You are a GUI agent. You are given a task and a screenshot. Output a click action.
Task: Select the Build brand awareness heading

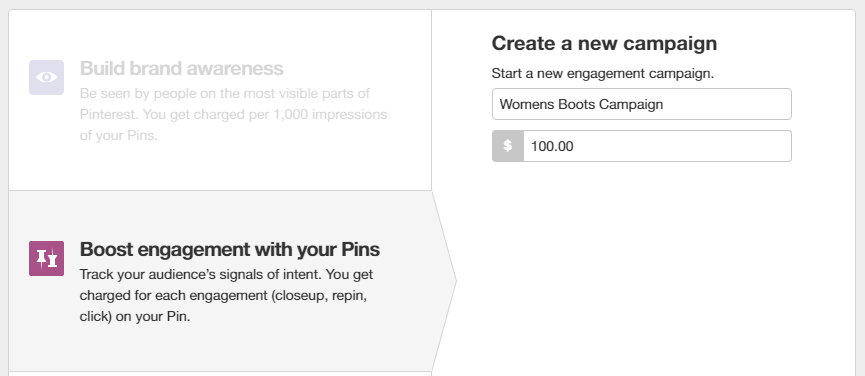[181, 68]
